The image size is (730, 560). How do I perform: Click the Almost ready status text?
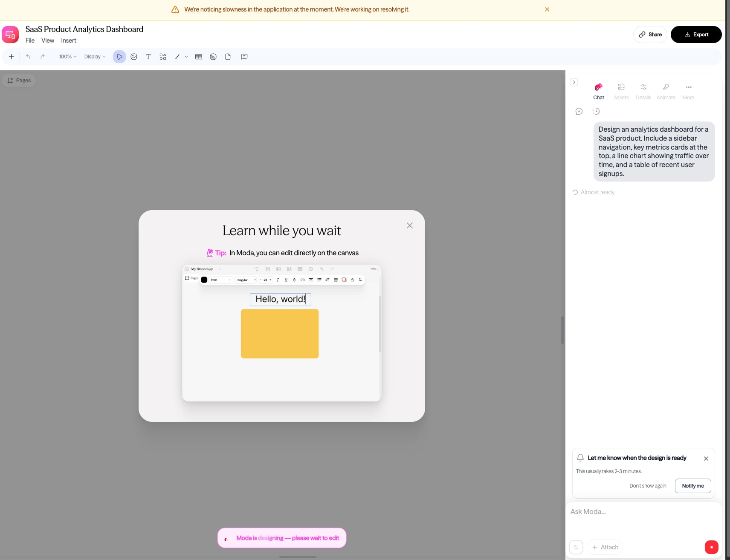coord(599,192)
